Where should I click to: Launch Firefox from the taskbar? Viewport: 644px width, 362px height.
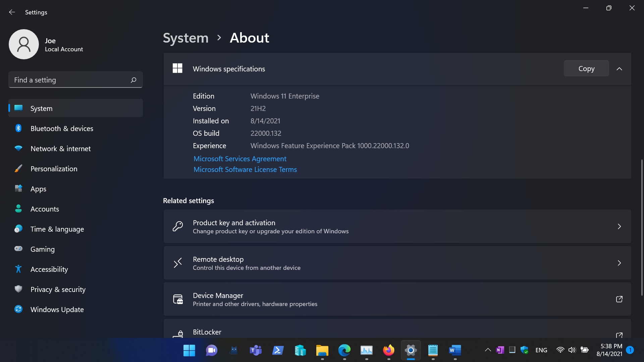pyautogui.click(x=388, y=350)
